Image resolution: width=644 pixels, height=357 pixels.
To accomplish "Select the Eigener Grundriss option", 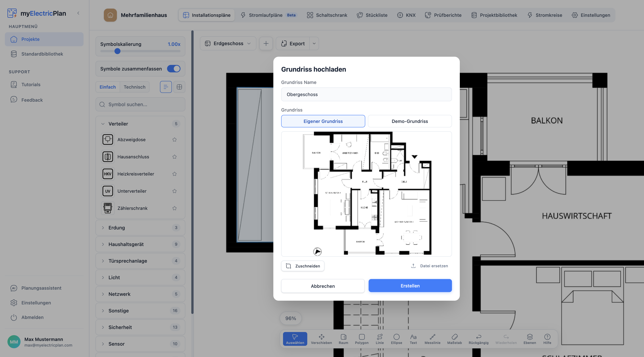I will coord(323,121).
